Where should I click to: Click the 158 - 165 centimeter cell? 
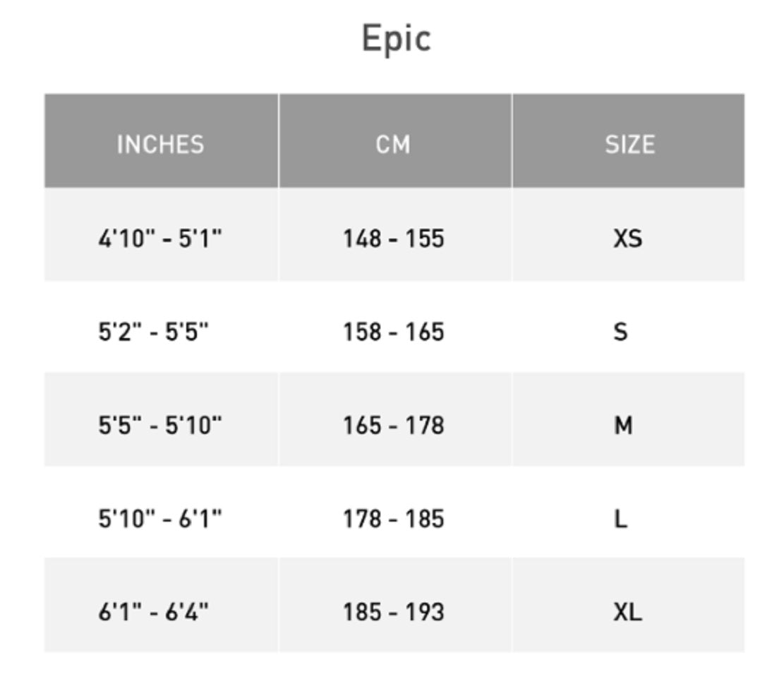tap(393, 332)
